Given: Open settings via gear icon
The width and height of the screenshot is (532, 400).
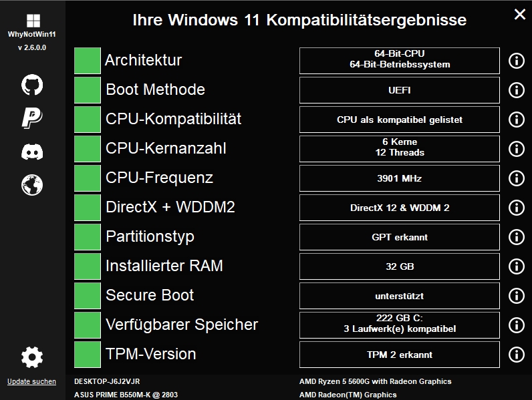Looking at the screenshot, I should [32, 357].
